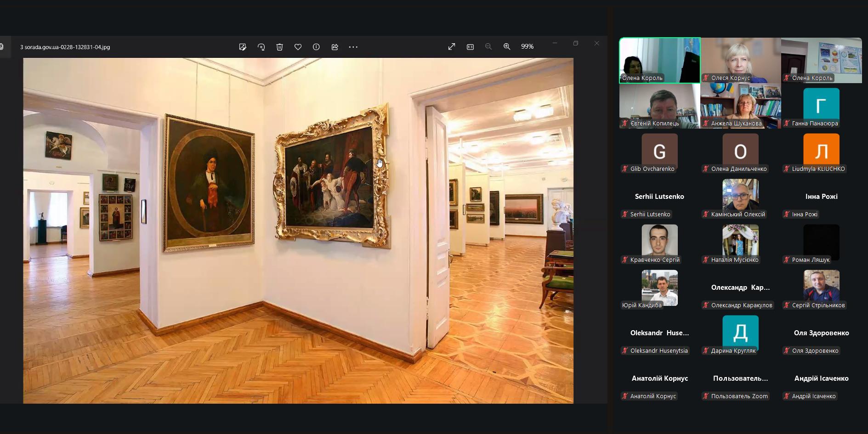
Task: Click the Share icon in Photos toolbar
Action: (x=335, y=47)
